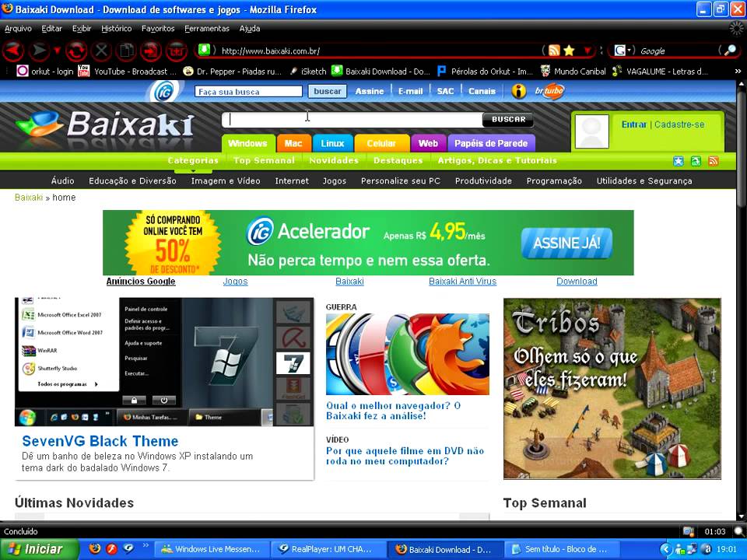This screenshot has width=747, height=560.
Task: Select the Linux platform tab
Action: (332, 143)
